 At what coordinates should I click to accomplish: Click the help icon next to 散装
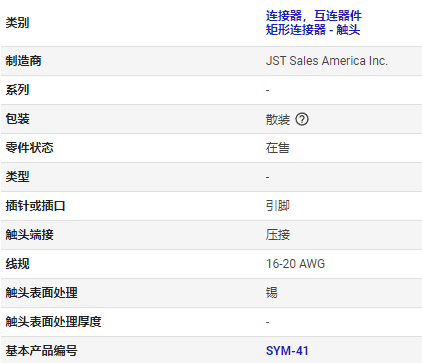(x=302, y=119)
